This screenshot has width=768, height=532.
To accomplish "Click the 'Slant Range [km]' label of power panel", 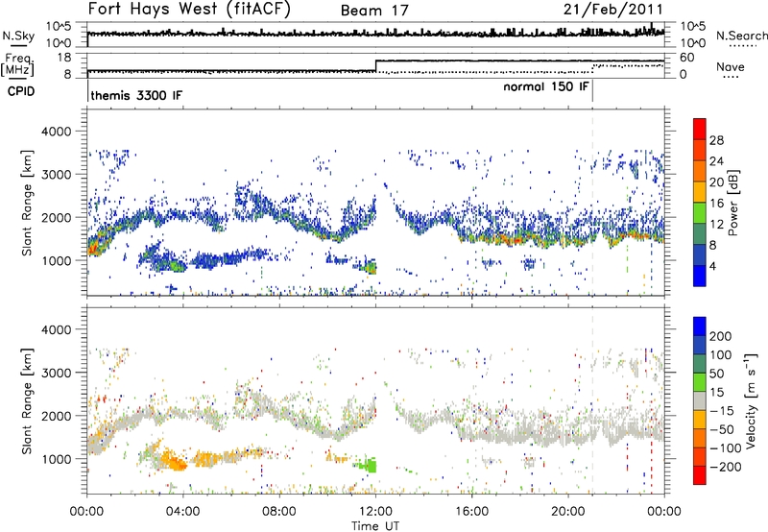I will [x=27, y=203].
